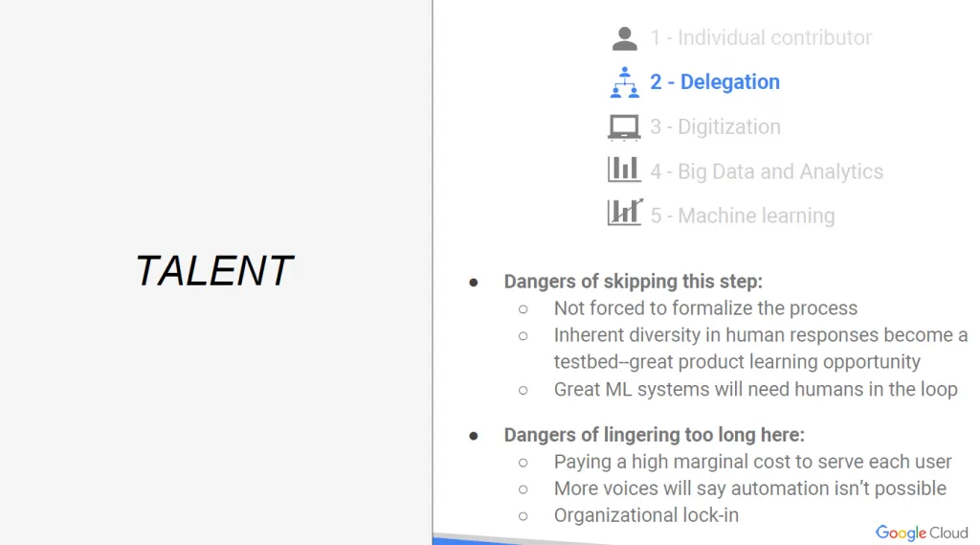Viewport: 980px width, 545px height.
Task: Click 'Great ML systems will need humans' line
Action: (x=756, y=389)
